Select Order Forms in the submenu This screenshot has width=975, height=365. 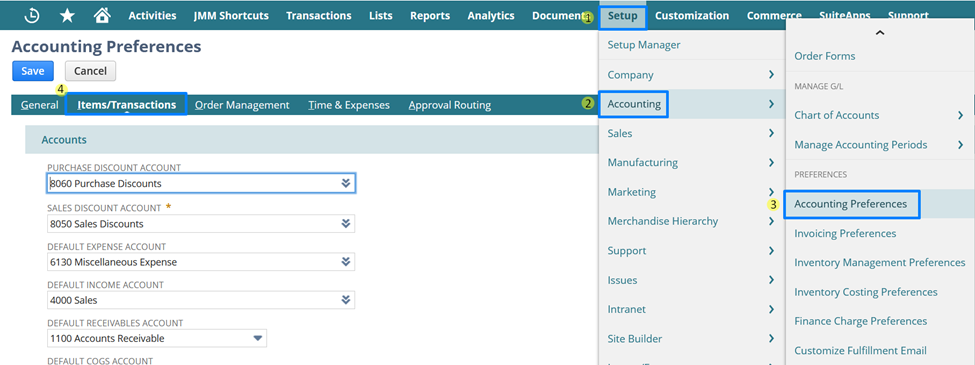point(825,56)
